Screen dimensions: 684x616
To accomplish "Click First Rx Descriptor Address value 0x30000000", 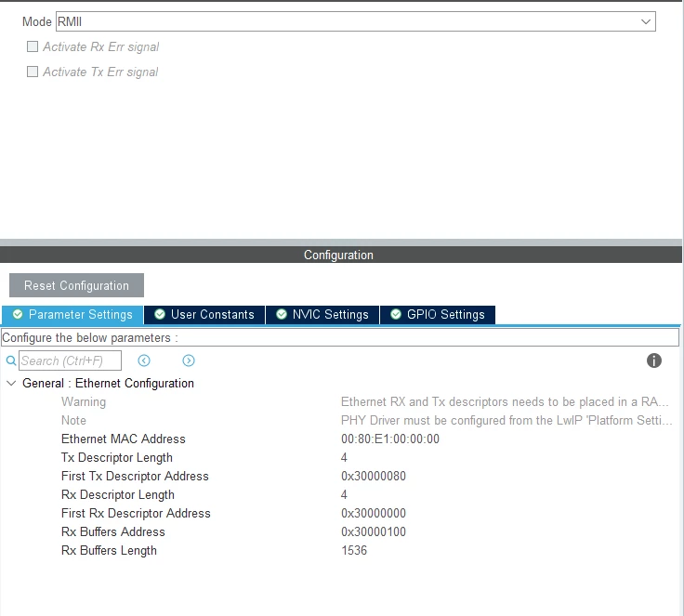I will click(374, 513).
